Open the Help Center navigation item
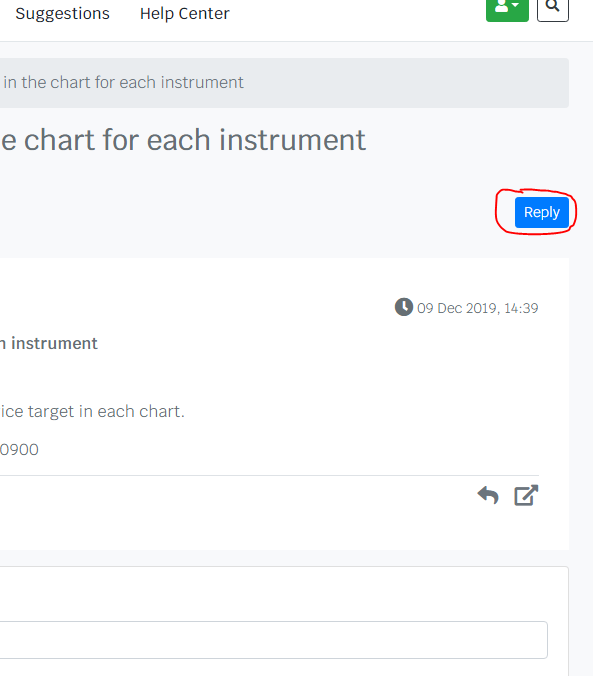 185,13
